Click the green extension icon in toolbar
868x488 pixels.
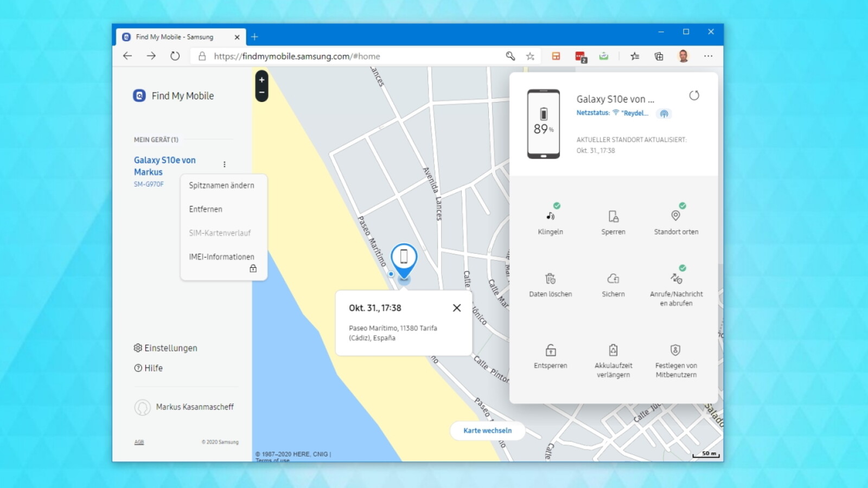pyautogui.click(x=604, y=56)
